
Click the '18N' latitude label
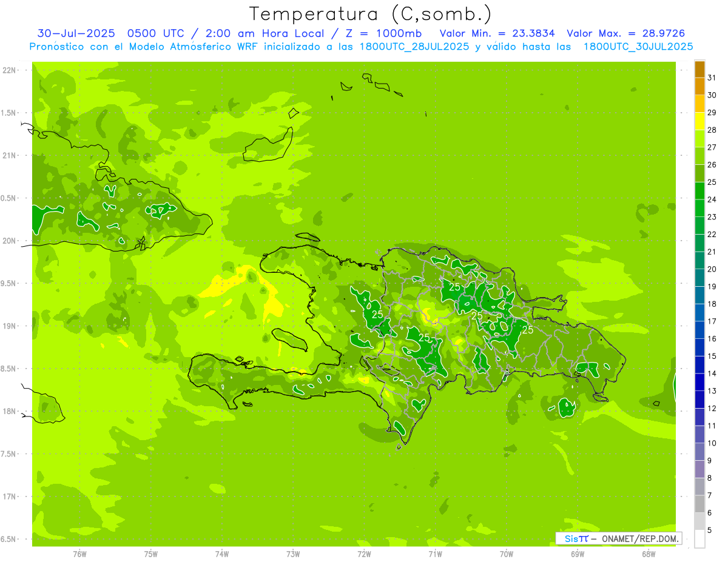10,411
